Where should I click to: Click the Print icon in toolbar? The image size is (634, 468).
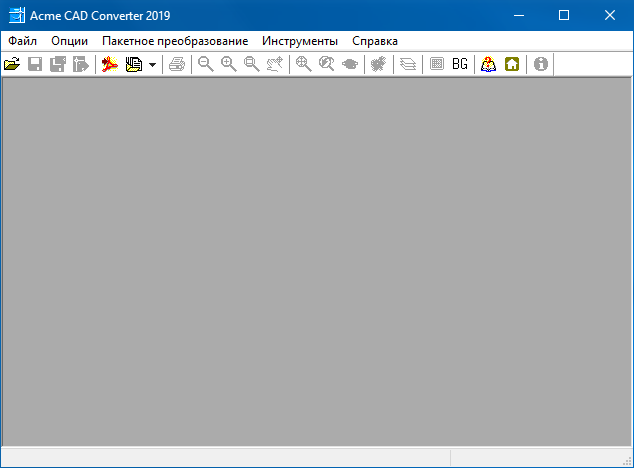click(177, 64)
